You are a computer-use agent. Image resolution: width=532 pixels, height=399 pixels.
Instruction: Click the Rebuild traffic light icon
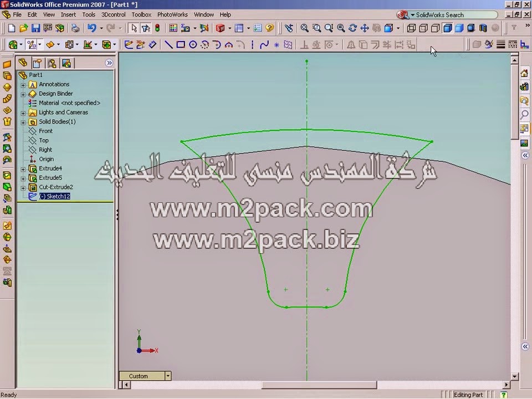(x=157, y=28)
